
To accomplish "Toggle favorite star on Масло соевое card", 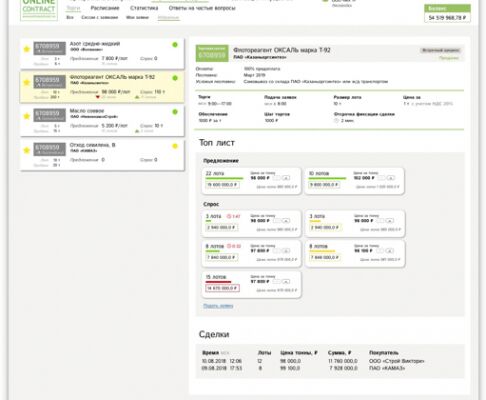I will point(27,116).
